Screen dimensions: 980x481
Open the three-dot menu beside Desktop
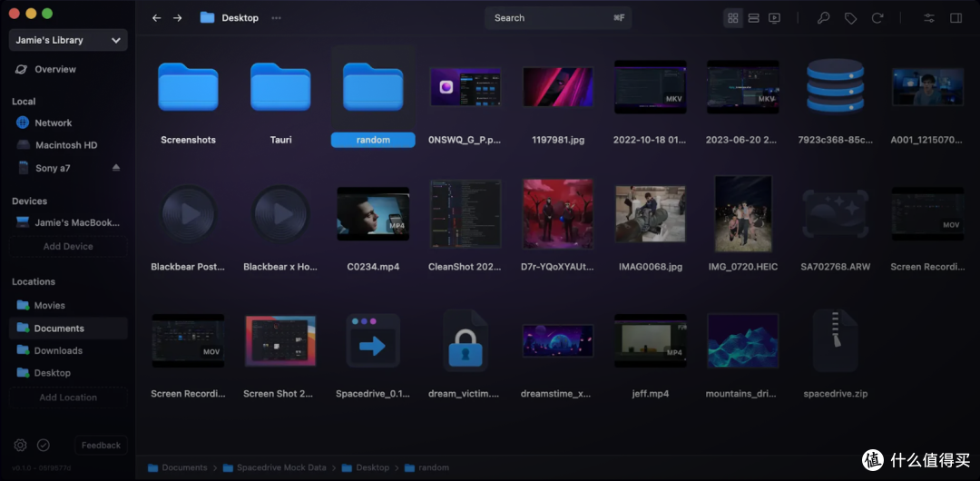(276, 18)
